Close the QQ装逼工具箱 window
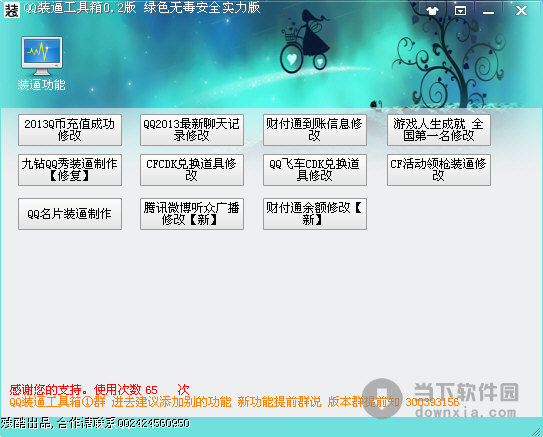The image size is (543, 437). pyautogui.click(x=521, y=11)
